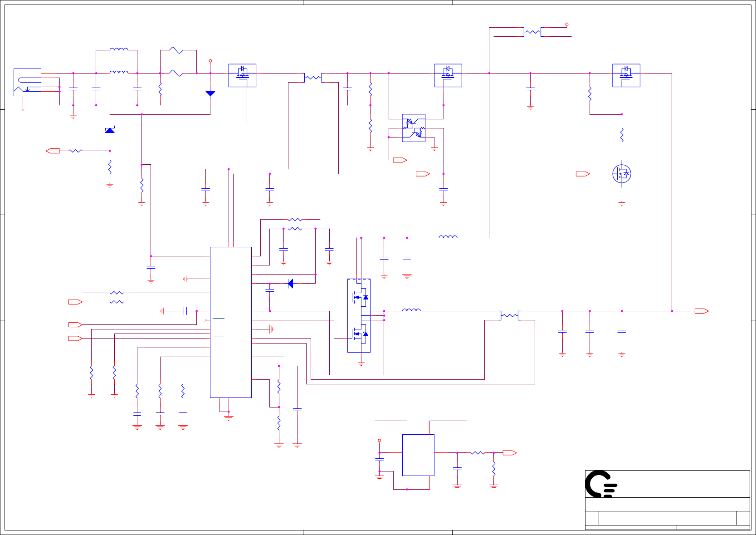The height and width of the screenshot is (535, 756).
Task: Click the gate port flag left of round MOSFET
Action: 583,174
